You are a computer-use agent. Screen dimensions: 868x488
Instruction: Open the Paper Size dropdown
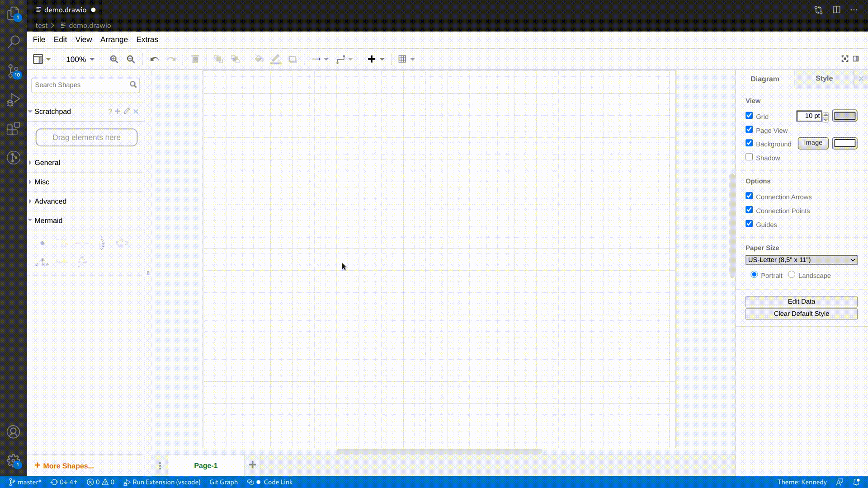click(x=801, y=260)
